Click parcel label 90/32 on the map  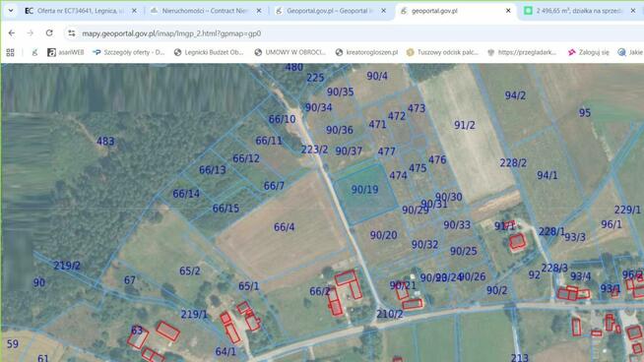click(x=424, y=245)
